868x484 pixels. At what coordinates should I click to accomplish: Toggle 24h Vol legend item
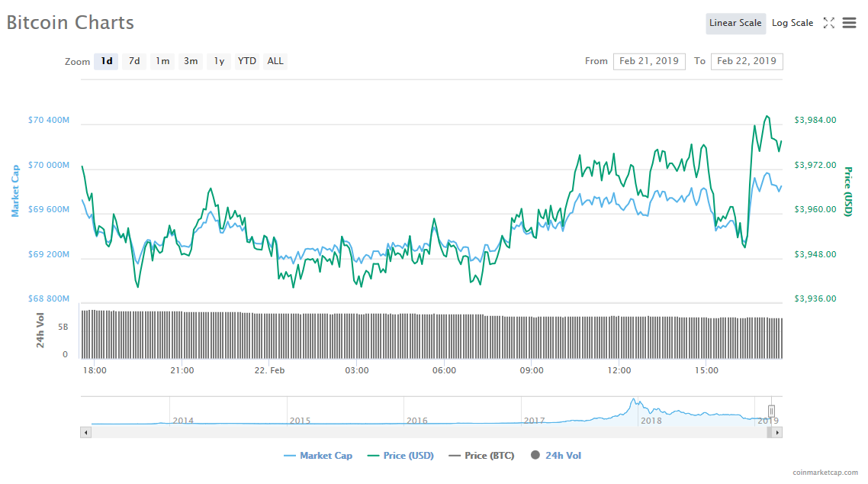555,456
